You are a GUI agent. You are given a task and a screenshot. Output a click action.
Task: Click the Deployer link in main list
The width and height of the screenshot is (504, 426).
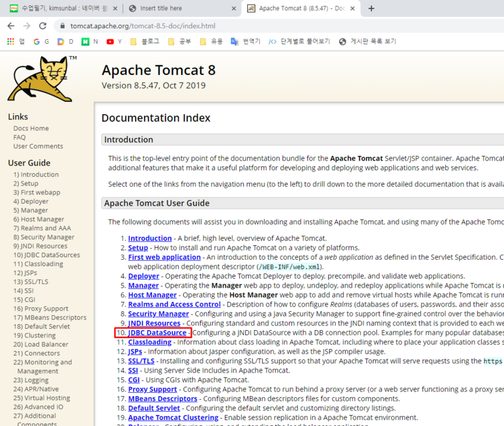coord(143,276)
